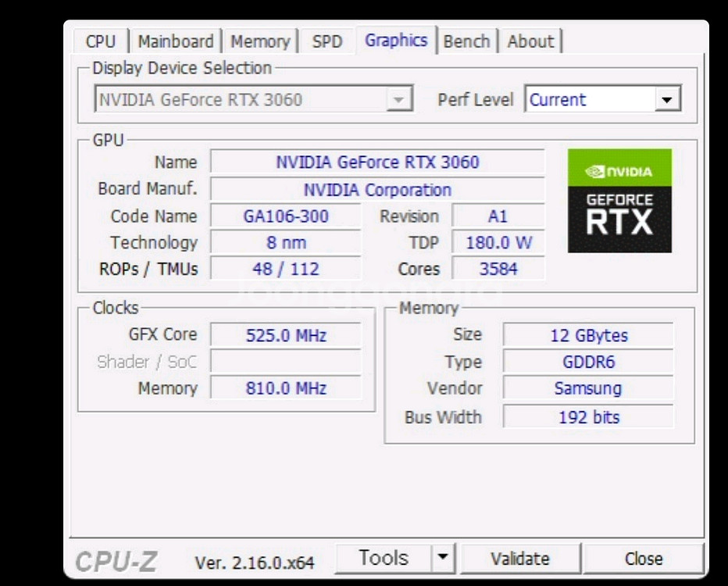The width and height of the screenshot is (728, 586).
Task: Select the SPD tab
Action: pos(327,41)
